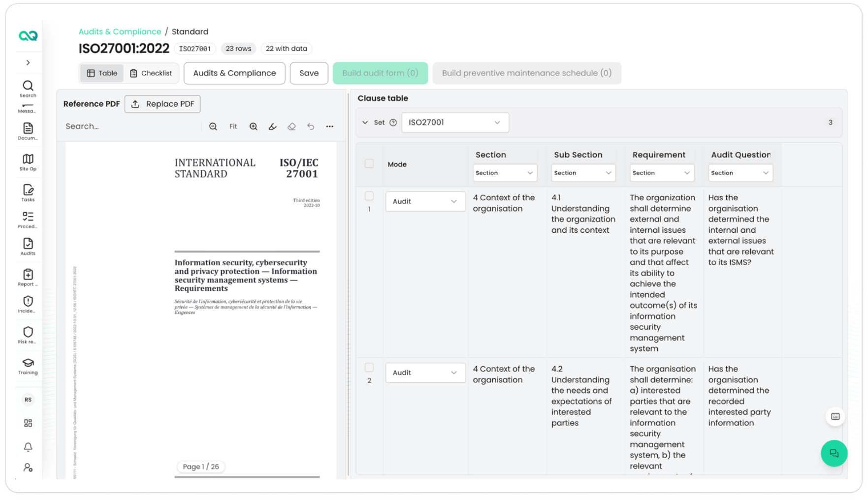Open the Incidents sidebar icon
The height and width of the screenshot is (500, 868).
tap(28, 305)
